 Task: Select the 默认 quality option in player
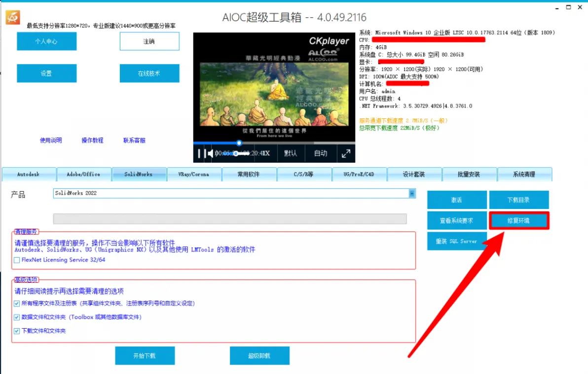click(290, 153)
